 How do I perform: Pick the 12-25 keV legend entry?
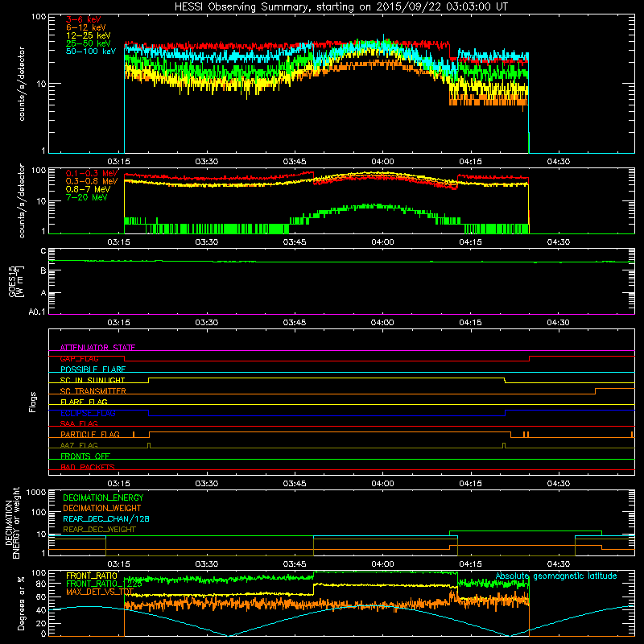pos(89,35)
